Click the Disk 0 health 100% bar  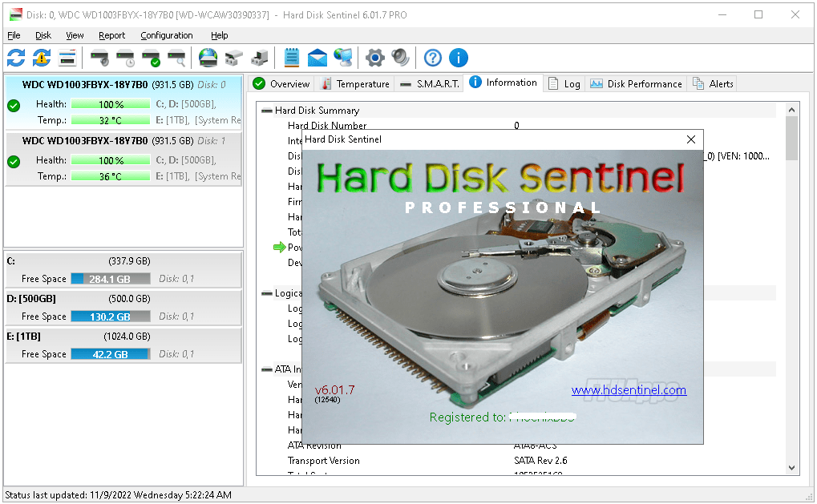tap(111, 104)
